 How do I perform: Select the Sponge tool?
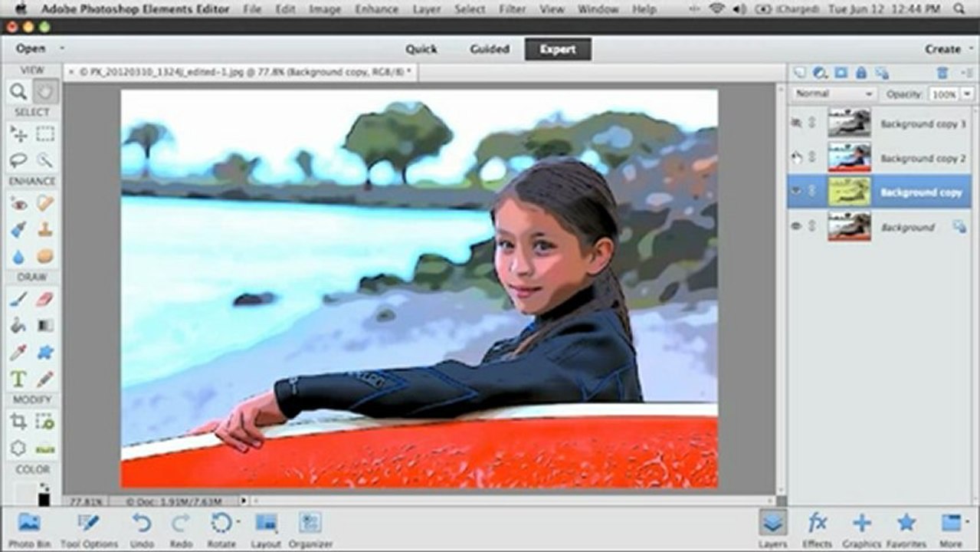pos(46,256)
